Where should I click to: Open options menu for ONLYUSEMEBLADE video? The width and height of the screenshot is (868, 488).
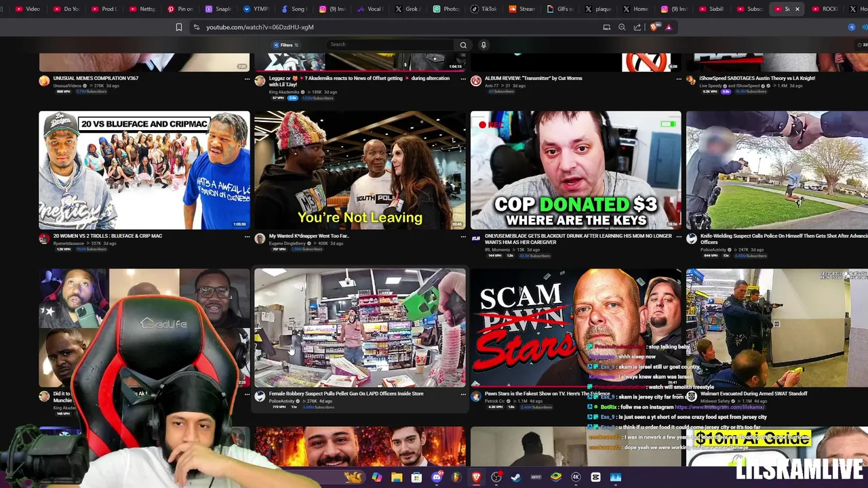(679, 237)
